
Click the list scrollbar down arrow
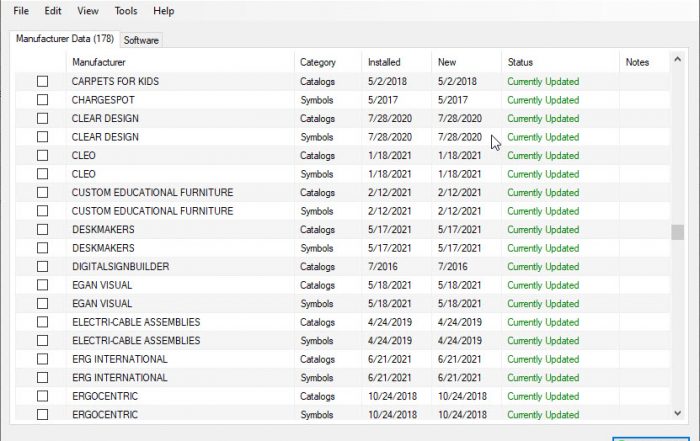677,413
